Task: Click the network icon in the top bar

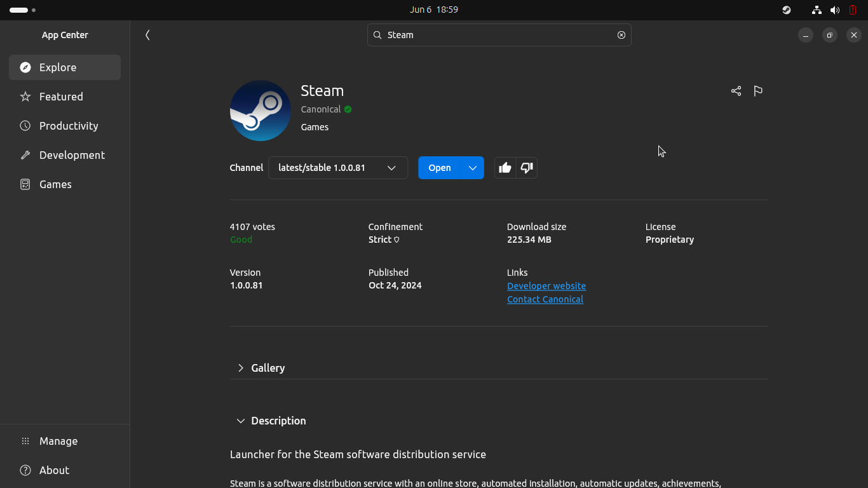Action: (817, 10)
